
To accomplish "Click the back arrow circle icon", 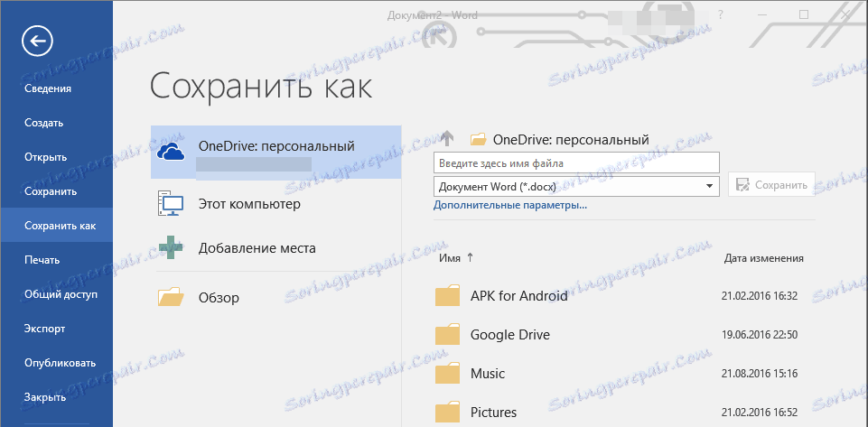I will [x=37, y=41].
